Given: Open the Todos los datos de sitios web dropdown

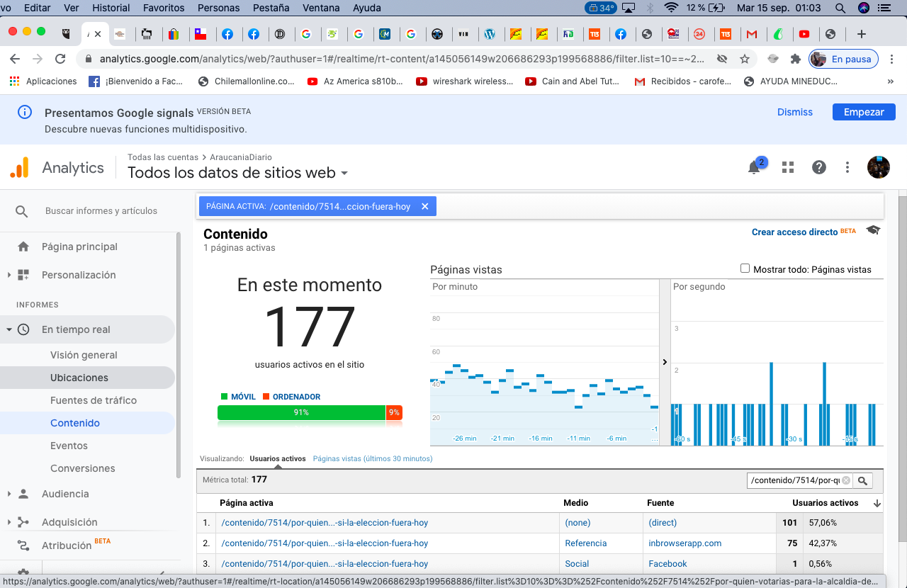Looking at the screenshot, I should point(344,173).
